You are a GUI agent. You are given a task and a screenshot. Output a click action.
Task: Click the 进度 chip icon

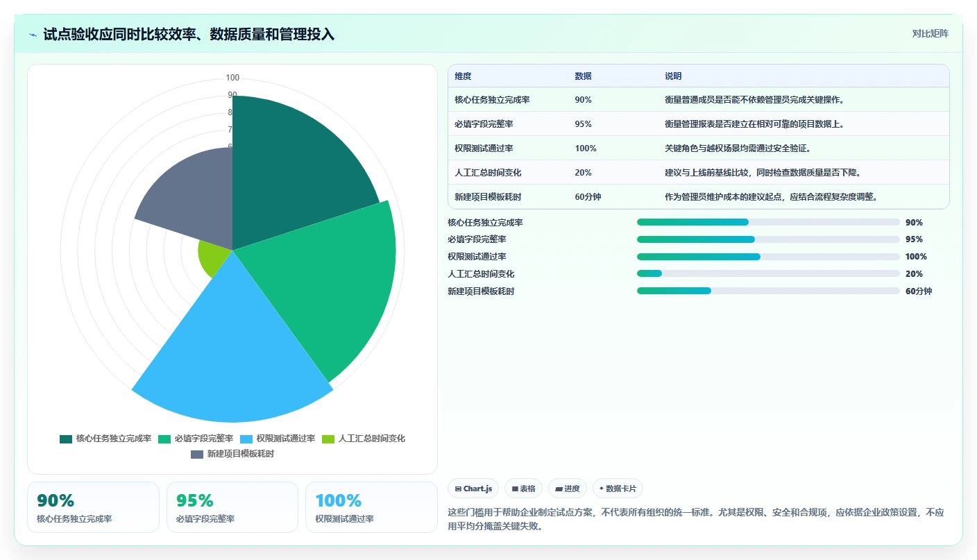coord(559,489)
